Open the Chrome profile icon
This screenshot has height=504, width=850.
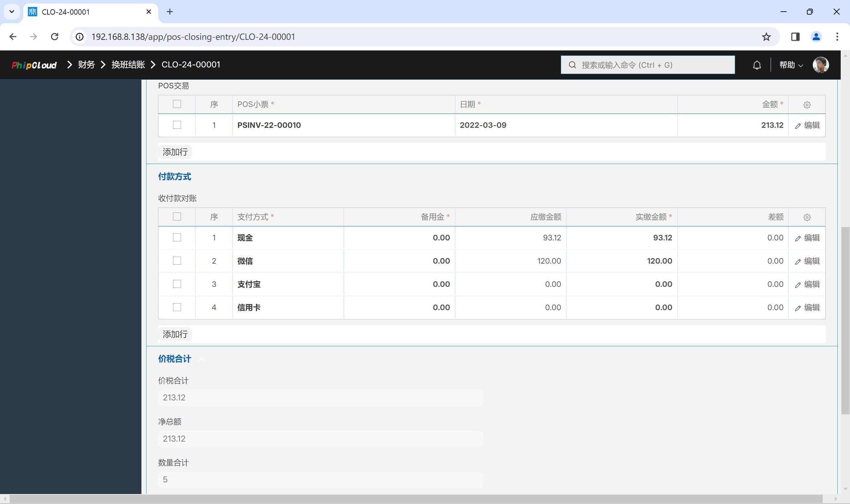pos(816,37)
